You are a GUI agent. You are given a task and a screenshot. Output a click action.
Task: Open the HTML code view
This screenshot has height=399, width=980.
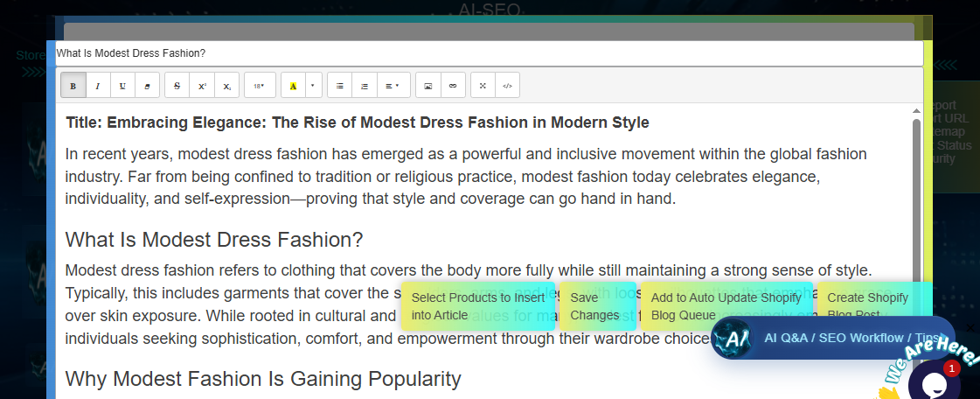[508, 86]
